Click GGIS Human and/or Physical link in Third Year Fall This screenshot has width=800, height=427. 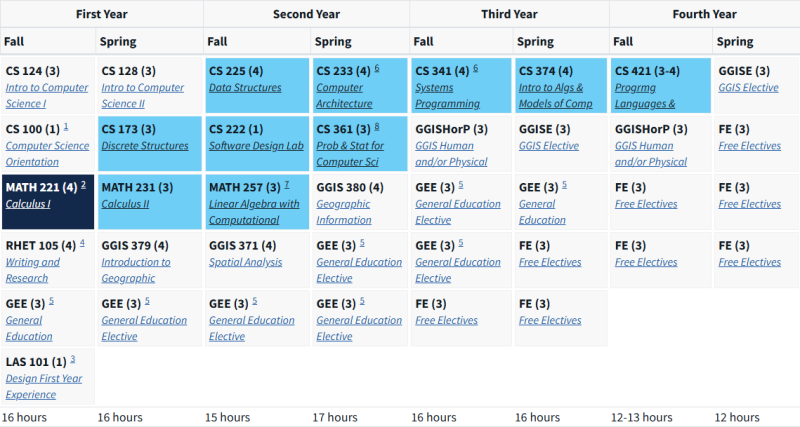click(x=451, y=154)
